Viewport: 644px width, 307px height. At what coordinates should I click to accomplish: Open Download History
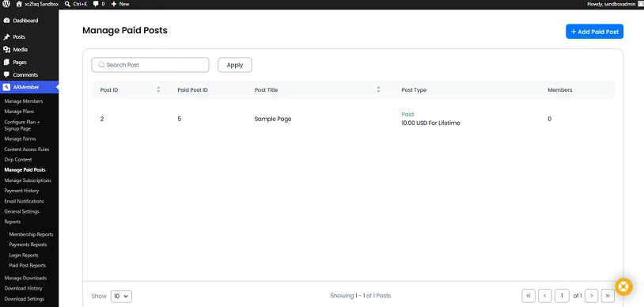(x=24, y=288)
